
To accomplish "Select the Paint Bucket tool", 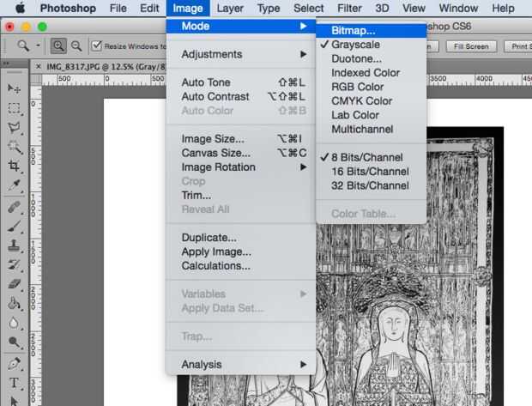I will point(14,303).
